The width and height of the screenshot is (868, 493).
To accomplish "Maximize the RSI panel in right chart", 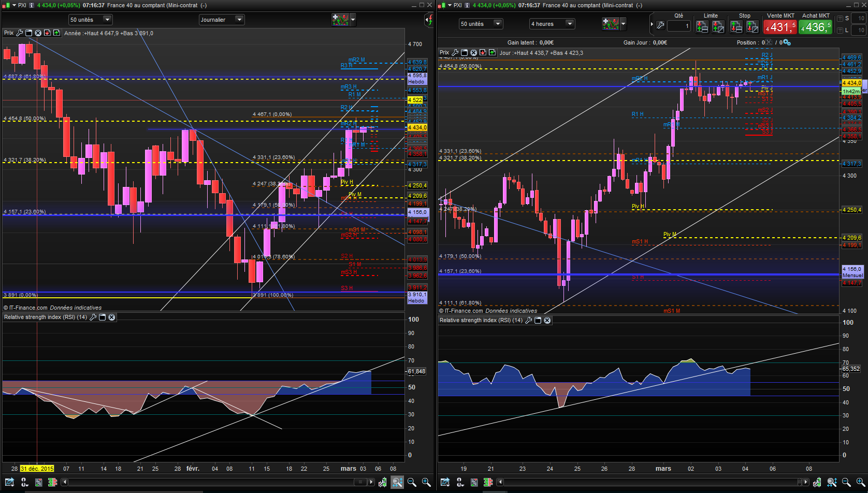I will click(538, 320).
